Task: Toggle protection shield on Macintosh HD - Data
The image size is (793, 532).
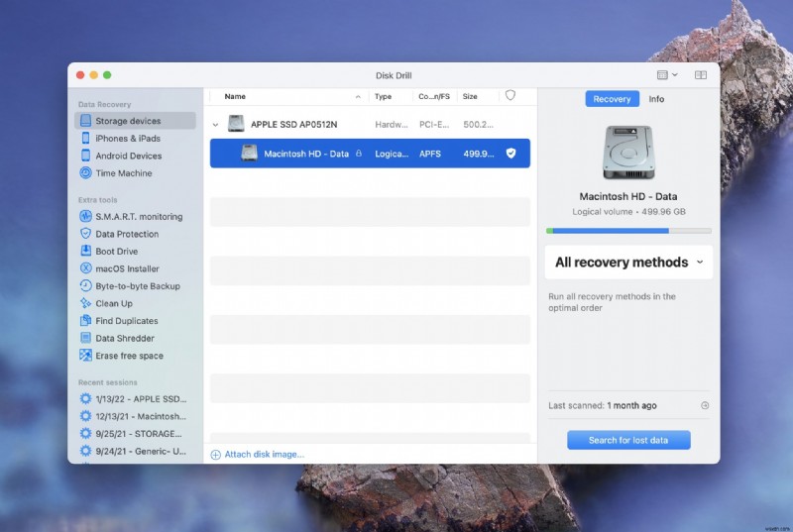Action: pos(510,154)
